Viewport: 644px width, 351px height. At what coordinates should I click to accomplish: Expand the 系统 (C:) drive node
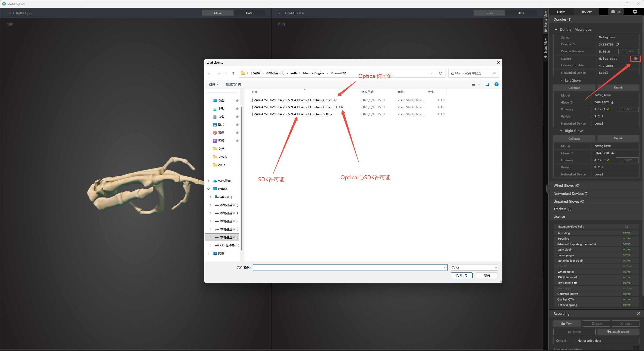tap(211, 197)
